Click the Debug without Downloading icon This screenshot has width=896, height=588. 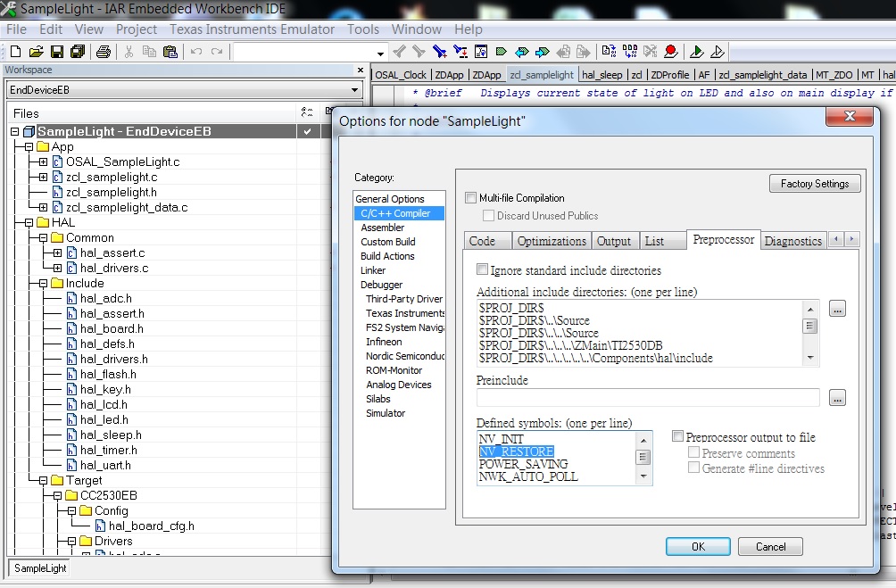point(718,52)
